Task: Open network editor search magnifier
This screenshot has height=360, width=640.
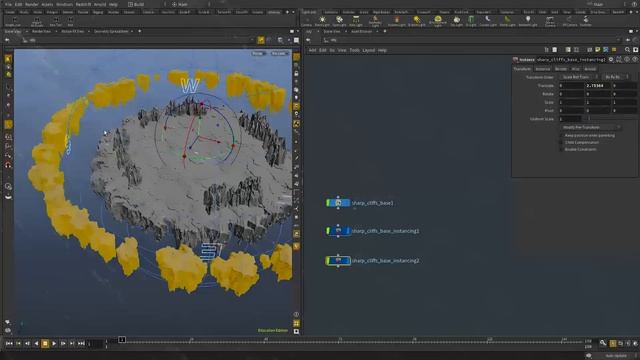Action: tap(627, 50)
